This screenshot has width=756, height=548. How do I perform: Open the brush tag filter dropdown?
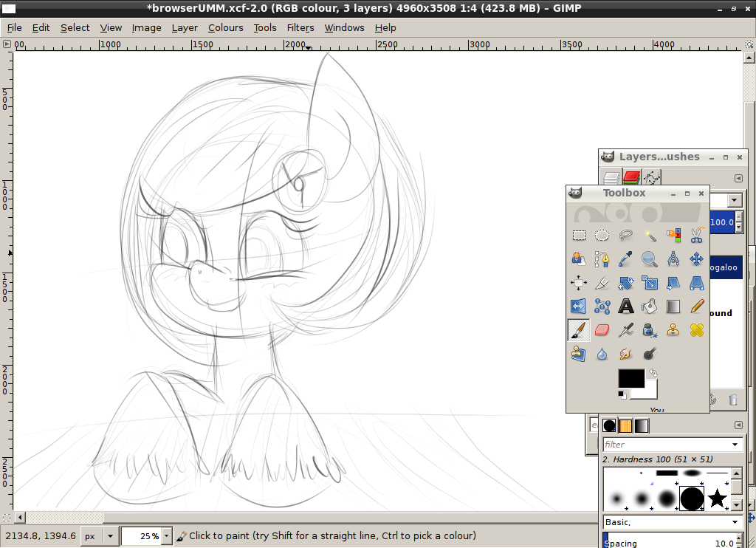(x=735, y=445)
